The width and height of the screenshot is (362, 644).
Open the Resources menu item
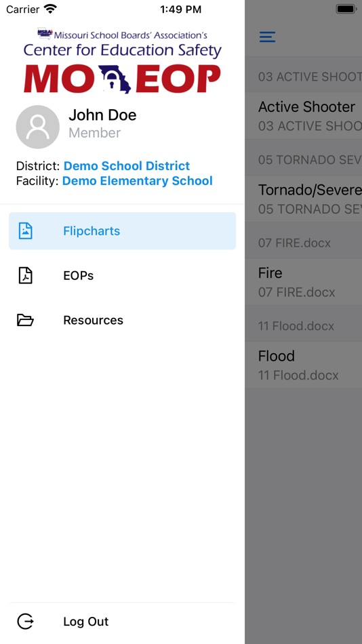(x=123, y=320)
